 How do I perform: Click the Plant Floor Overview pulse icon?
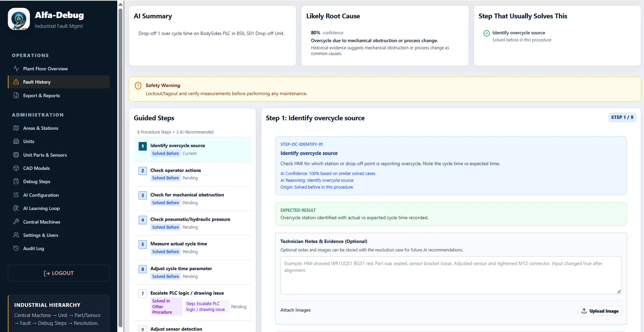pos(16,68)
